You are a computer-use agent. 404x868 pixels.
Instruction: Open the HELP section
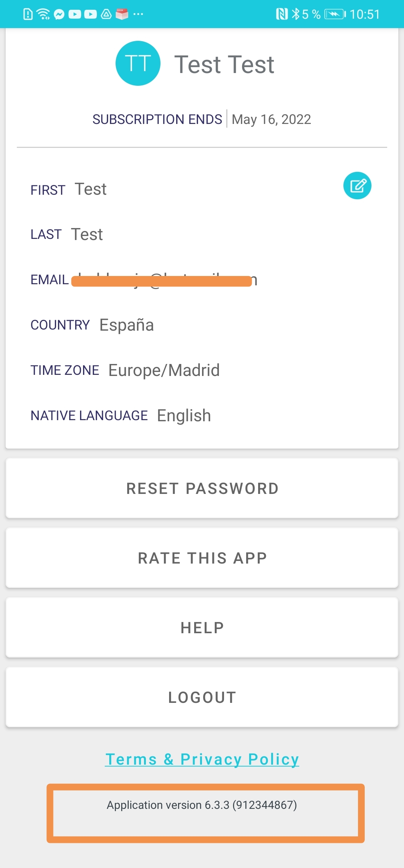click(x=202, y=628)
